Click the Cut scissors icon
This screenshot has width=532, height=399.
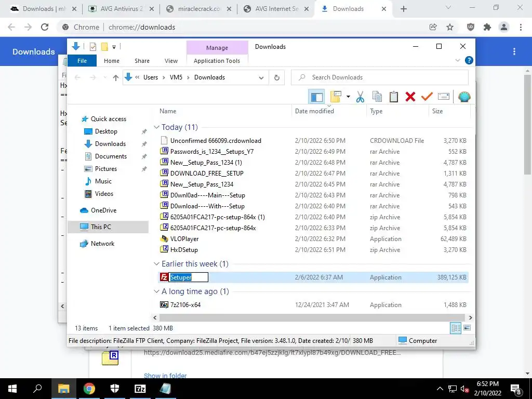coord(360,97)
